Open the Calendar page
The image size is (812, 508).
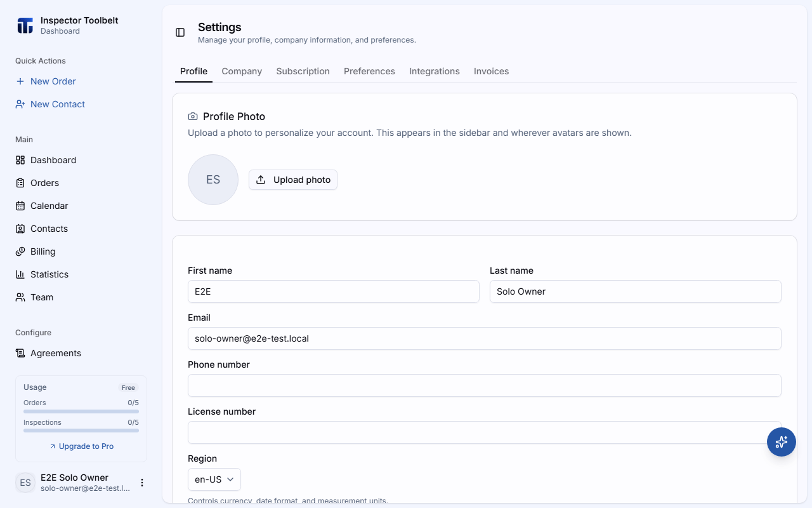pyautogui.click(x=81, y=206)
